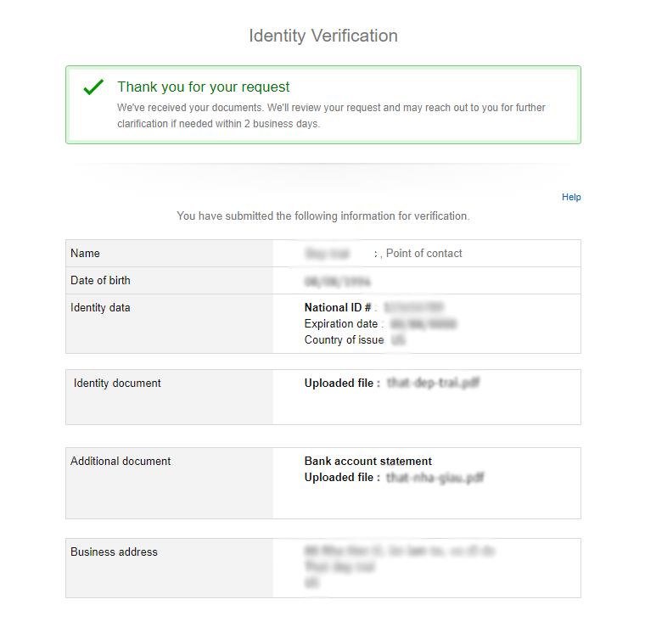The image size is (645, 644).
Task: Click the Additional document label
Action: (x=121, y=461)
